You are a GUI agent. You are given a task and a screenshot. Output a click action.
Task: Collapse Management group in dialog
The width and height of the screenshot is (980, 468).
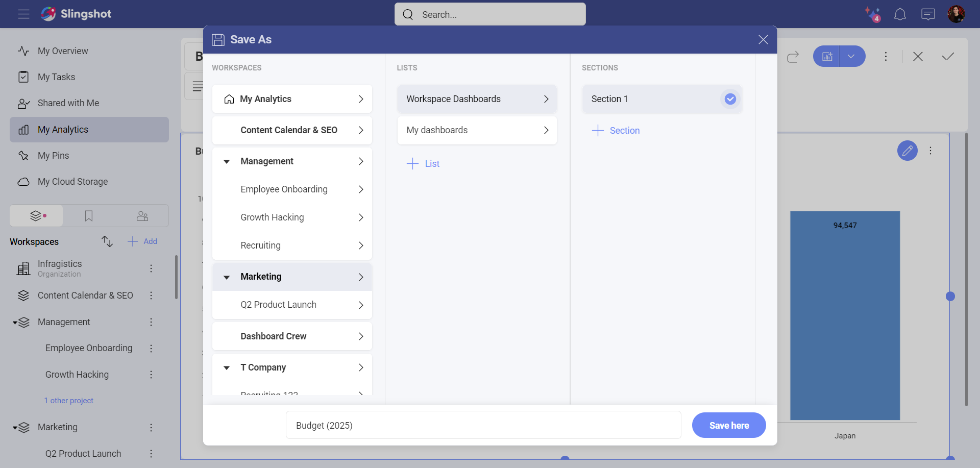tap(227, 162)
